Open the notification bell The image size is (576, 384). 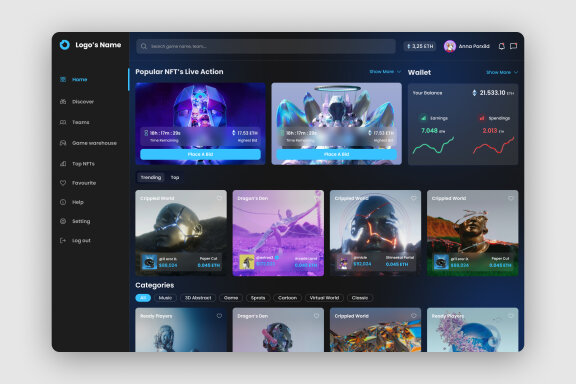[501, 46]
